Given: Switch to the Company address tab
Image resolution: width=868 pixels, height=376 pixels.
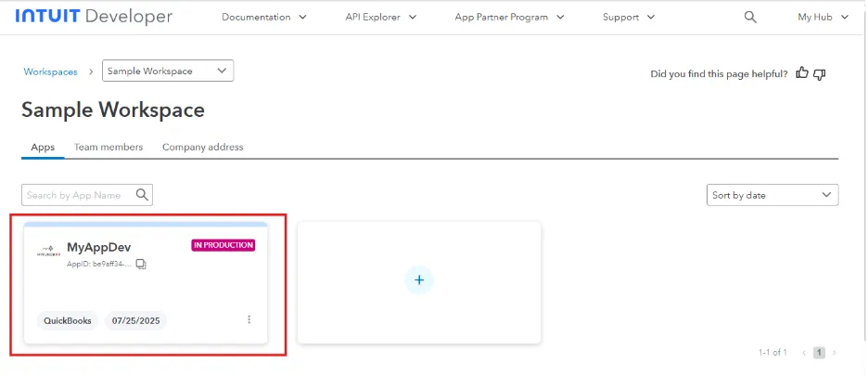Looking at the screenshot, I should 202,147.
